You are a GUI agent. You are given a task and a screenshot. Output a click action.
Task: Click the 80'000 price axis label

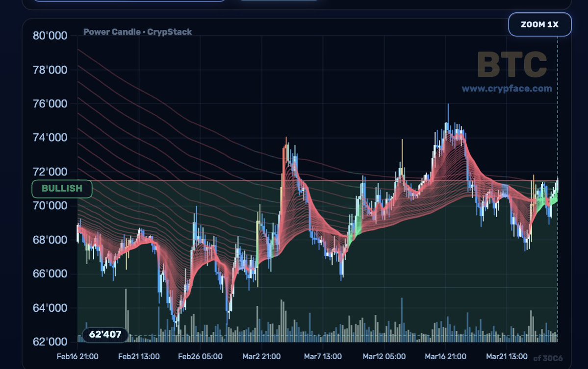click(x=50, y=36)
